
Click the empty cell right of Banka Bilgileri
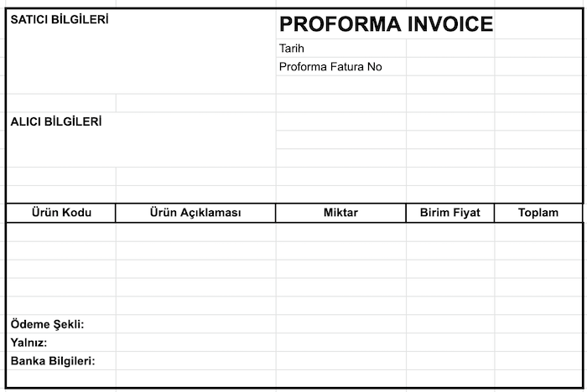(195, 361)
